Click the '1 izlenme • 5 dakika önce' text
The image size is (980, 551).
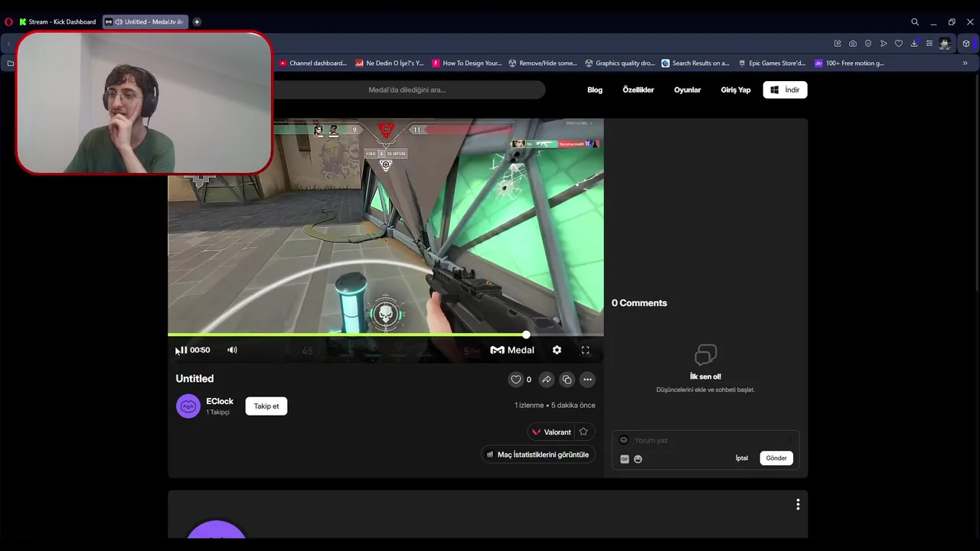click(x=555, y=406)
